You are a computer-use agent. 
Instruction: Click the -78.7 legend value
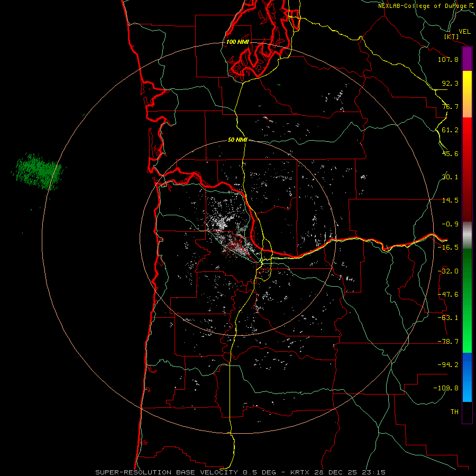coord(448,342)
